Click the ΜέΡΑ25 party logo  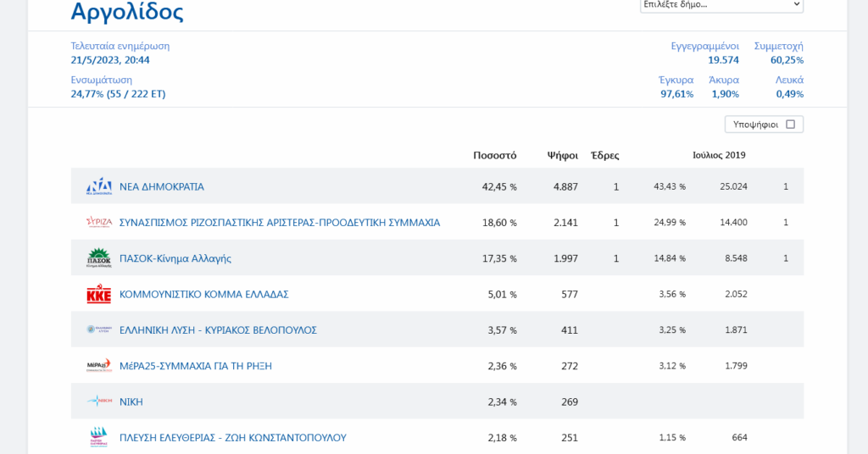coord(99,366)
